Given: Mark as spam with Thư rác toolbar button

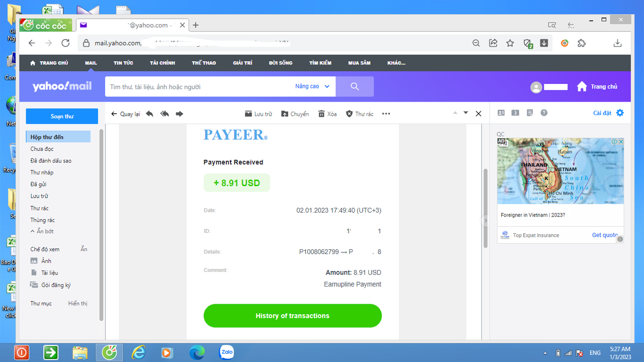Looking at the screenshot, I should point(359,114).
